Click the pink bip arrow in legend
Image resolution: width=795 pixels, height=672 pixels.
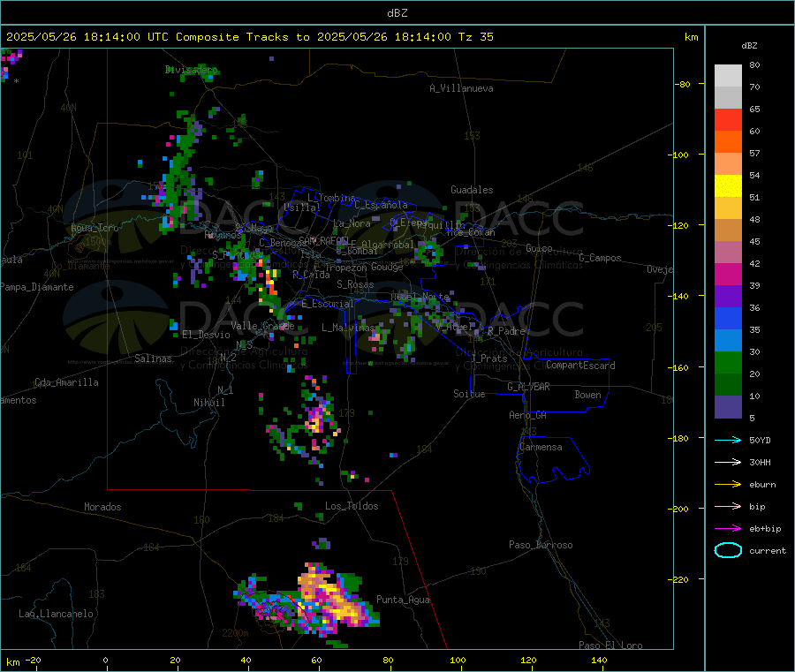[728, 506]
